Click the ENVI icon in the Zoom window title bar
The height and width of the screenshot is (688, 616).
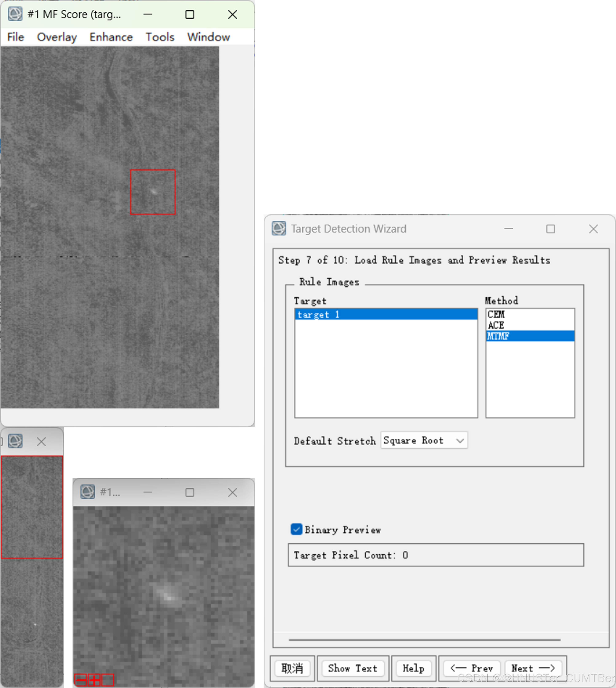pos(88,492)
